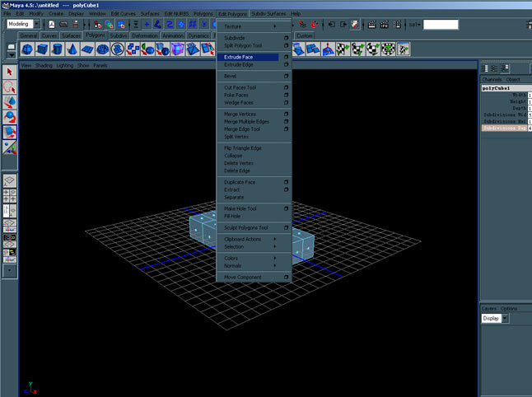Toggle select by hierarchy mode
The width and height of the screenshot is (532, 397).
click(98, 25)
